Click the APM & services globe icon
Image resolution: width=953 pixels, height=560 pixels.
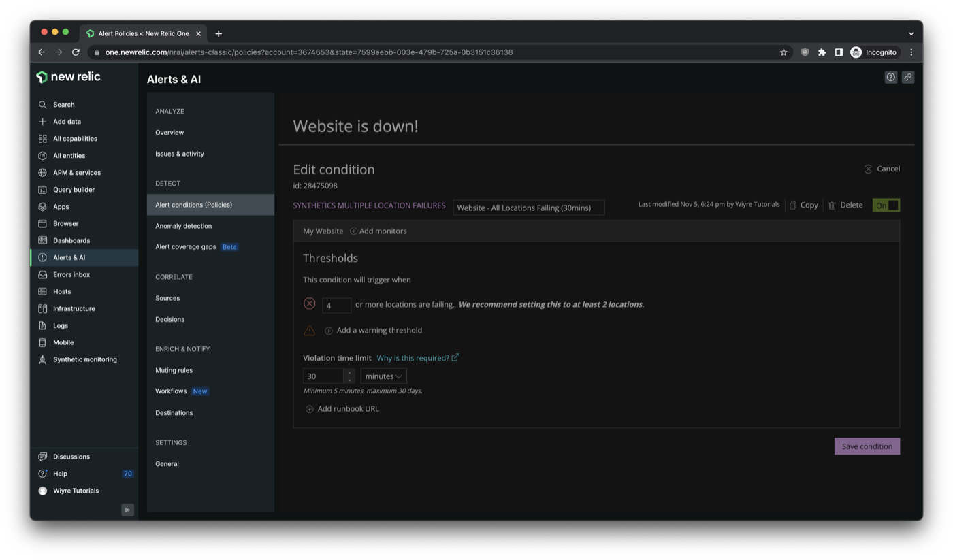(x=42, y=173)
